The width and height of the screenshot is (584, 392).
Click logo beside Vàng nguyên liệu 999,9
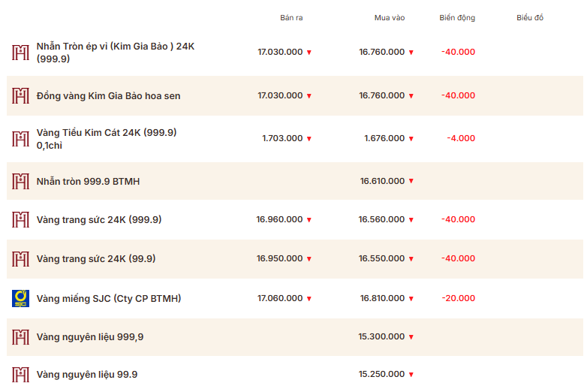coord(20,337)
